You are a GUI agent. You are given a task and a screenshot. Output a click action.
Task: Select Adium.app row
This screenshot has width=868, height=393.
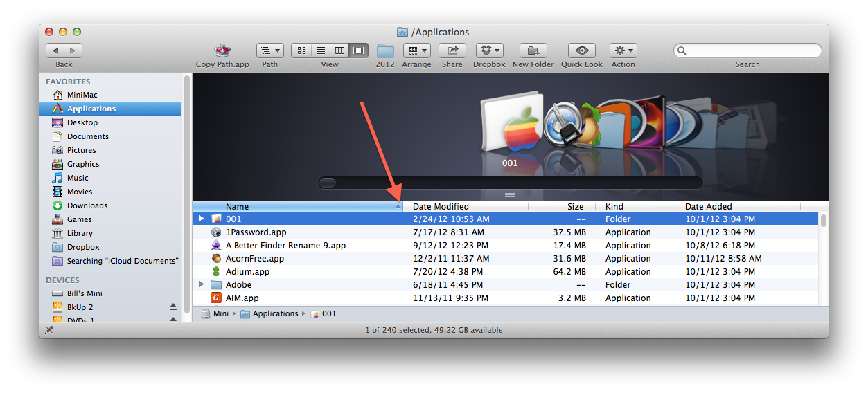coord(505,272)
